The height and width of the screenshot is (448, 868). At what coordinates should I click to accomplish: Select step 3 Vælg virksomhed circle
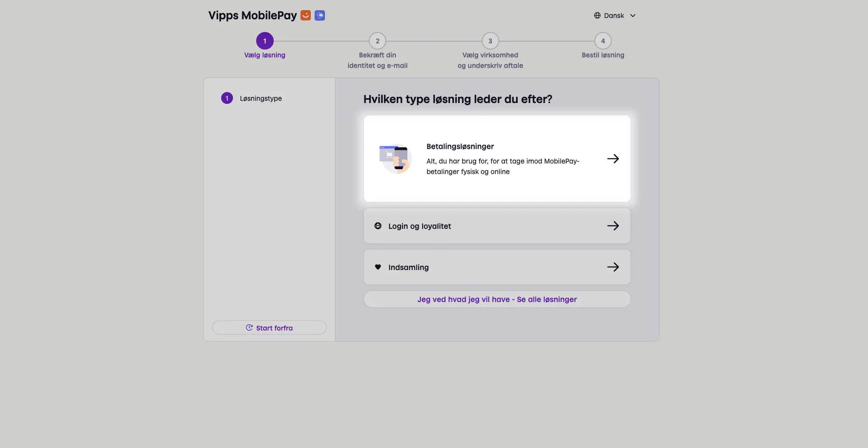pyautogui.click(x=490, y=41)
